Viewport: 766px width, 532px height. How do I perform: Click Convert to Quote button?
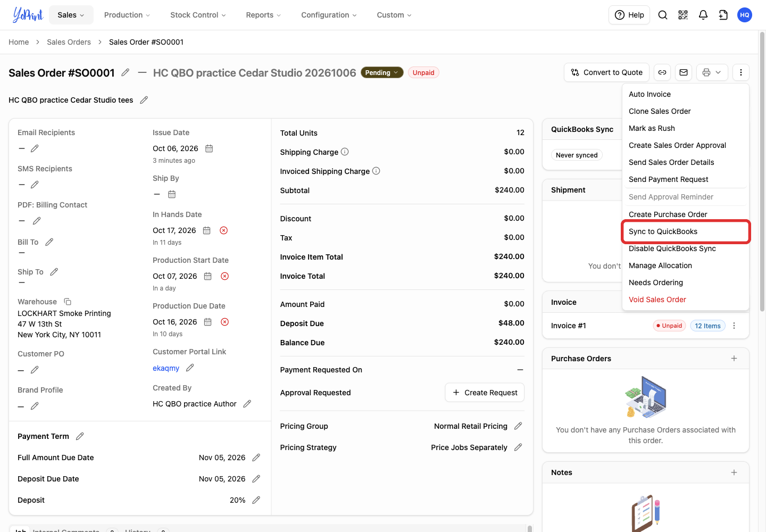pyautogui.click(x=606, y=72)
